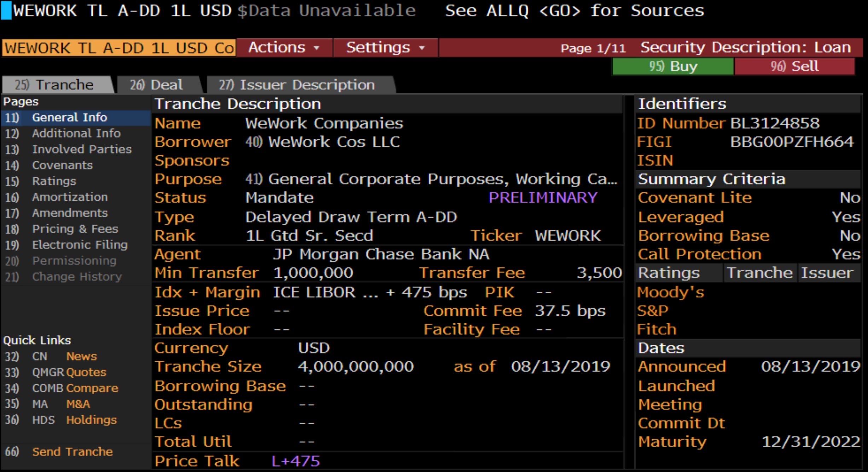Screen dimensions: 868x472
Task: Select FIGI value BBG00PZFH664
Action: (x=792, y=142)
